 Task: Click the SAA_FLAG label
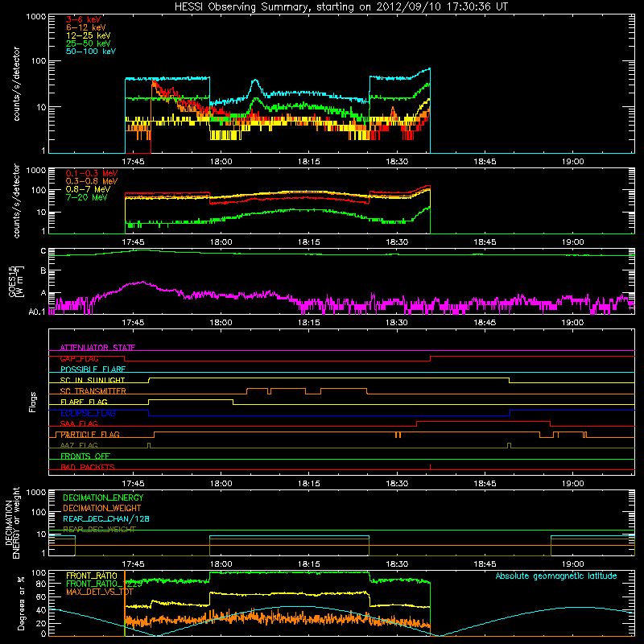79,423
